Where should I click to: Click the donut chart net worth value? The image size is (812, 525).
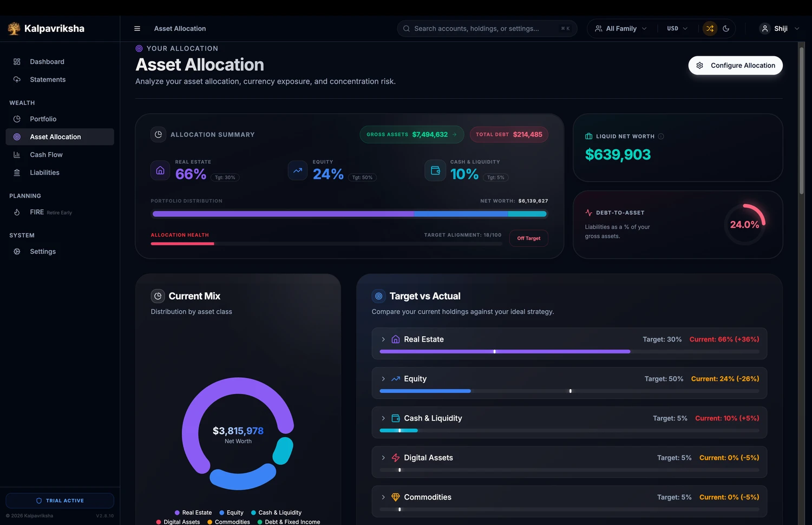(x=238, y=431)
